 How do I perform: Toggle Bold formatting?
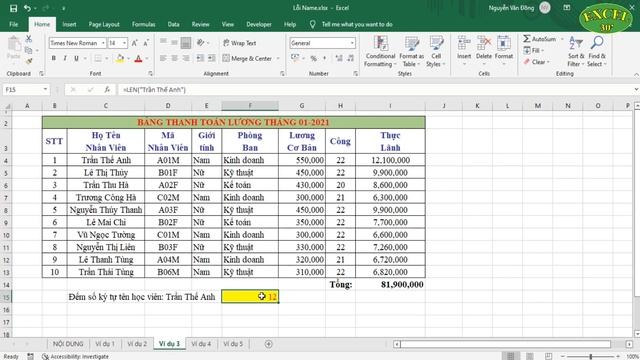(x=53, y=58)
